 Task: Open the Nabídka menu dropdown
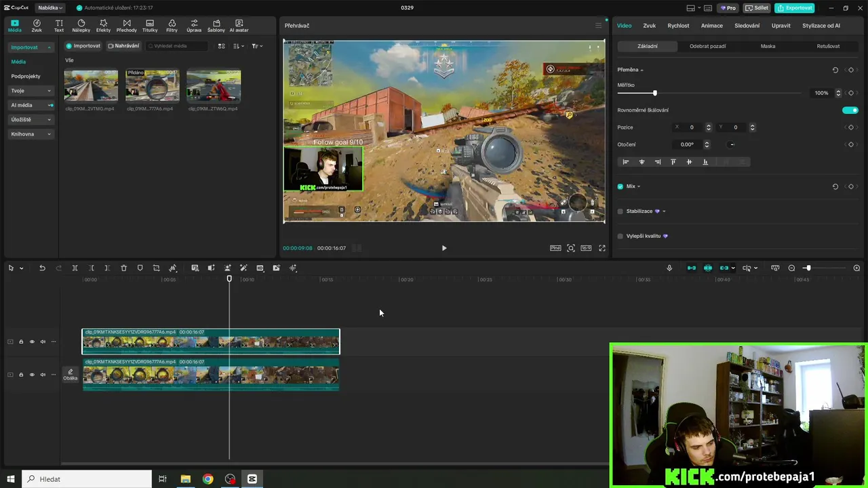(x=50, y=8)
